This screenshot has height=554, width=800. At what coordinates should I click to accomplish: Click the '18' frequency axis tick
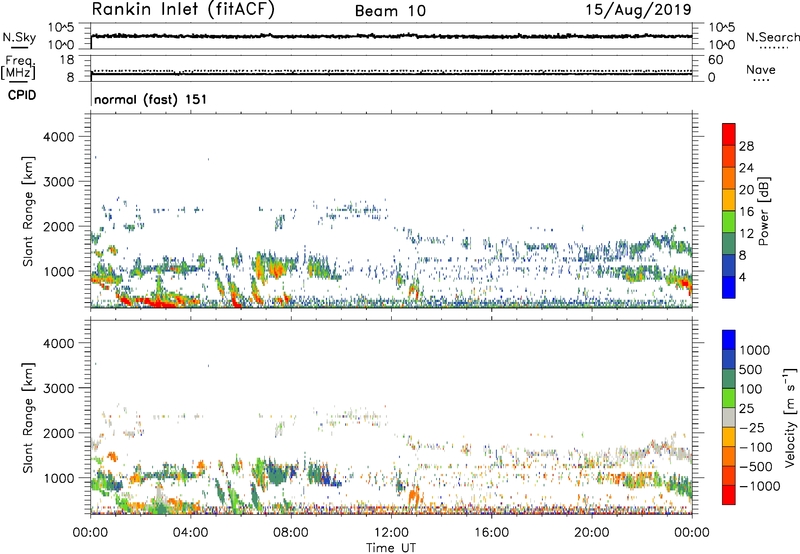coord(67,60)
